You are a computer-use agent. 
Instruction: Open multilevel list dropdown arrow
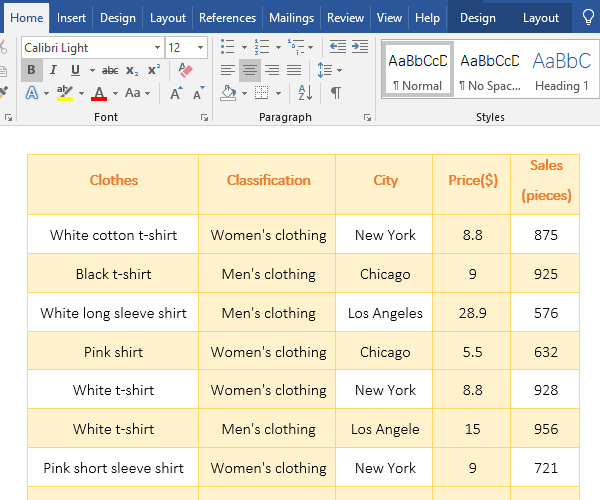point(310,47)
